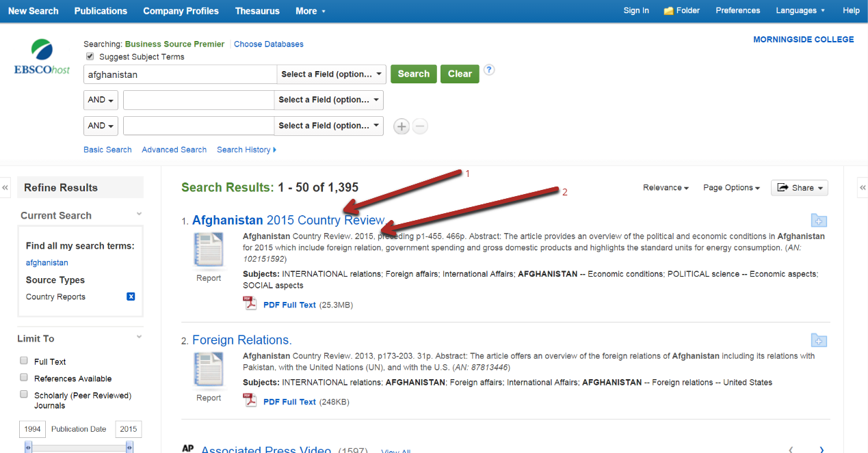Open the Share dropdown

click(800, 188)
